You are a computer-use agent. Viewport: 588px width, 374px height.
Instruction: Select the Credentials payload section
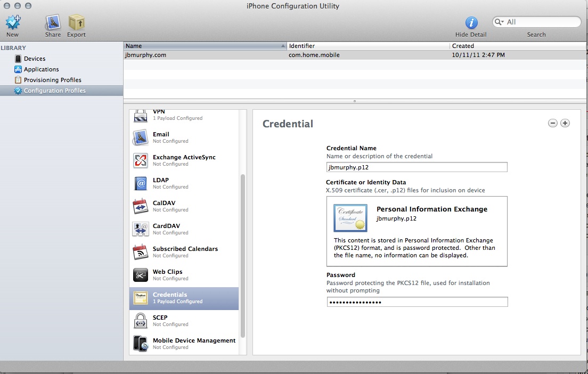[184, 298]
